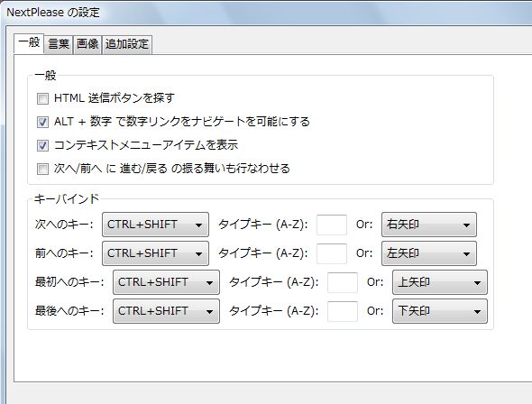Open 前へのキー CTRL+SHIFT modifier dropdown

click(155, 253)
